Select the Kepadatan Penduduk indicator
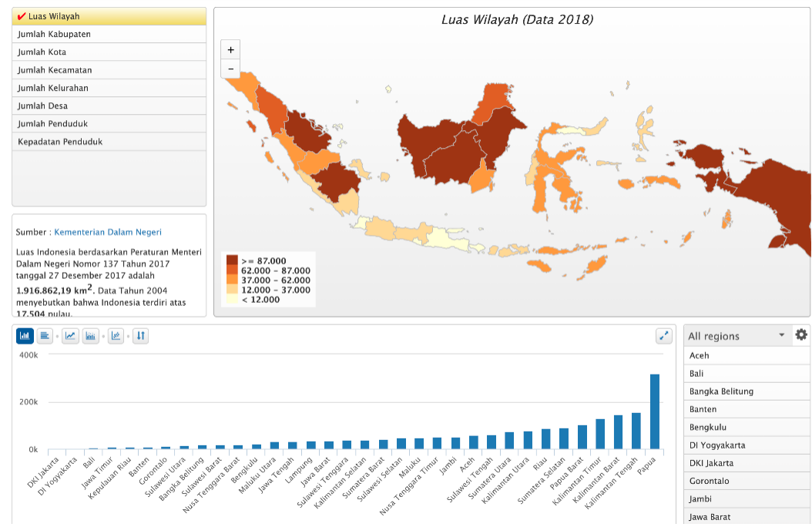Screen dimensions: 812x527 [x=109, y=142]
